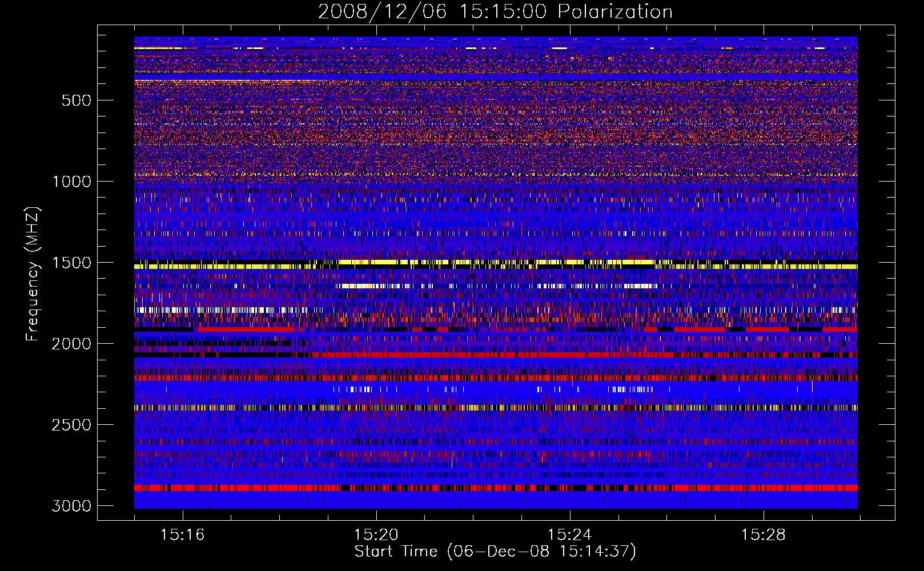Viewport: 924px width, 571px height.
Task: Click the 2000 frequency tick label
Action: pyautogui.click(x=71, y=344)
